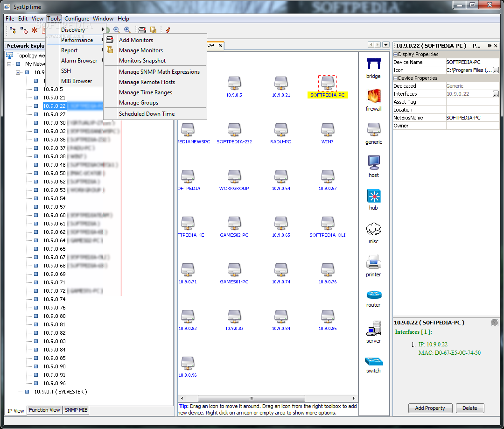The height and width of the screenshot is (429, 504).
Task: Click the toolbar icon with red cross
Action: pos(24,30)
